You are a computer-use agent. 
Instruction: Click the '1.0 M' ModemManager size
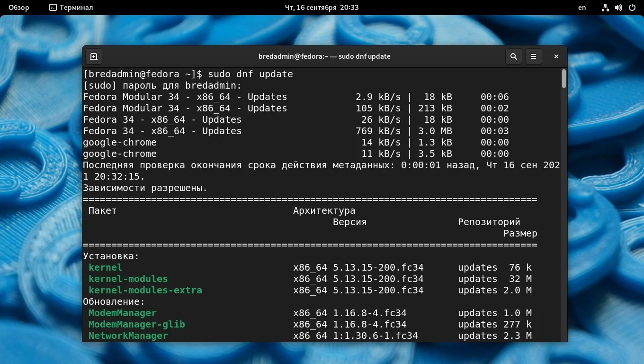[518, 313]
